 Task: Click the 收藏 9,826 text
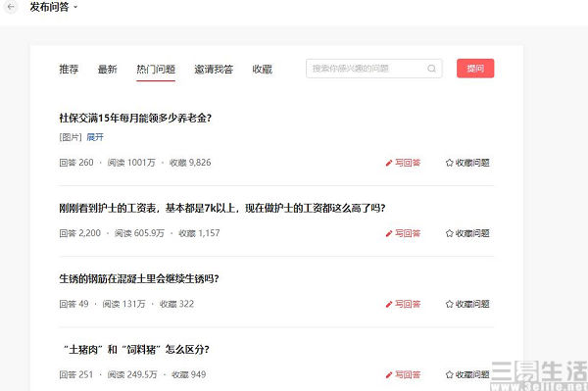tap(190, 163)
